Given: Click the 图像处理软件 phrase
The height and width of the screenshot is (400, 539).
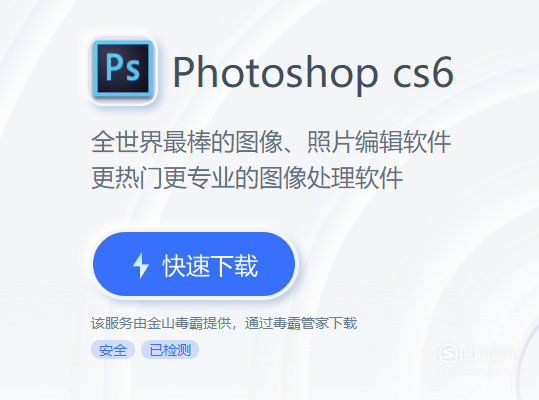Looking at the screenshot, I should (331, 178).
